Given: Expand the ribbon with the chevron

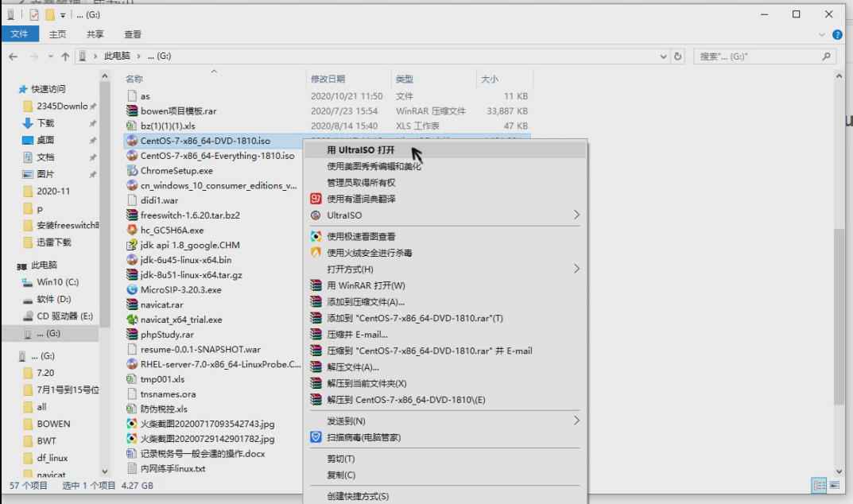Looking at the screenshot, I should pyautogui.click(x=821, y=35).
